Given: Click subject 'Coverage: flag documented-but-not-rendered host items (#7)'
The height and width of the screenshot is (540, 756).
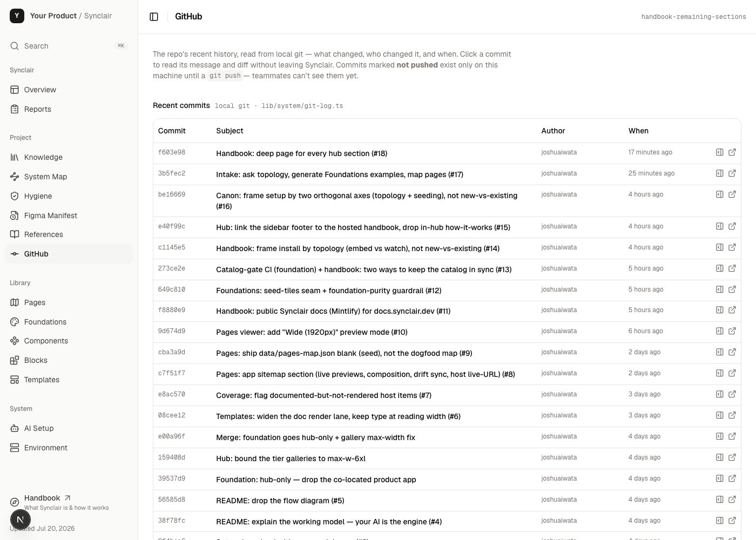Looking at the screenshot, I should (323, 395).
